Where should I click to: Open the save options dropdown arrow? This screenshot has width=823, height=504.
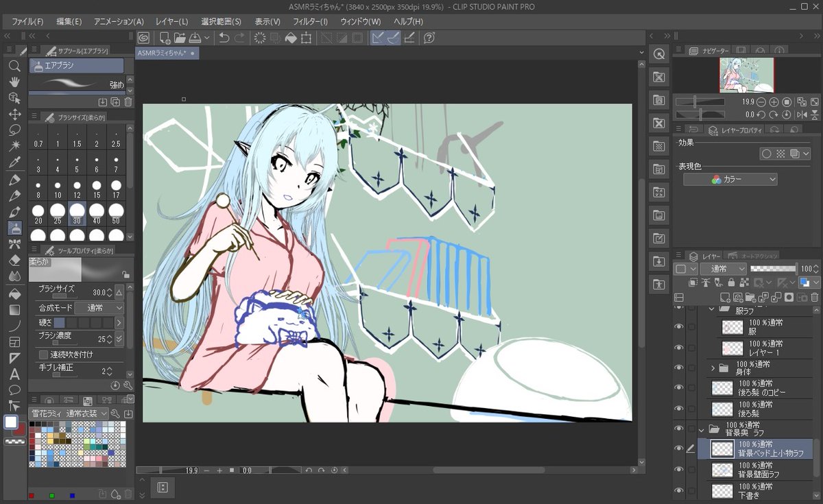tap(206, 38)
